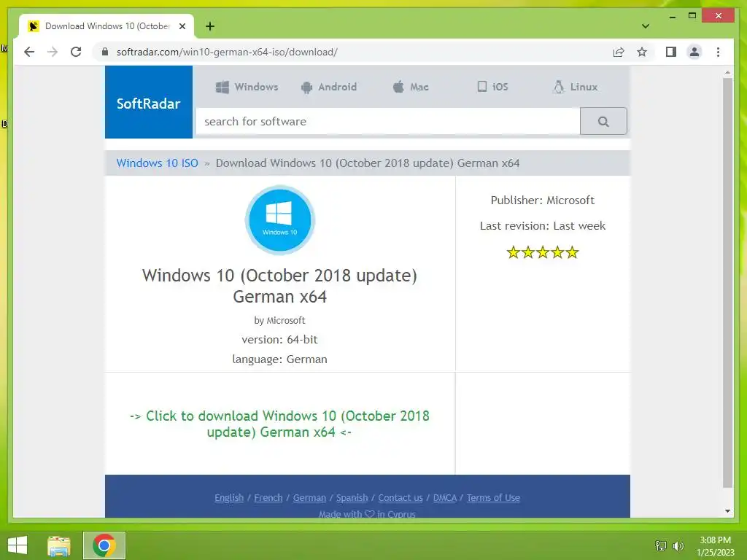The image size is (747, 560).
Task: Click the search magnifier button
Action: click(603, 122)
